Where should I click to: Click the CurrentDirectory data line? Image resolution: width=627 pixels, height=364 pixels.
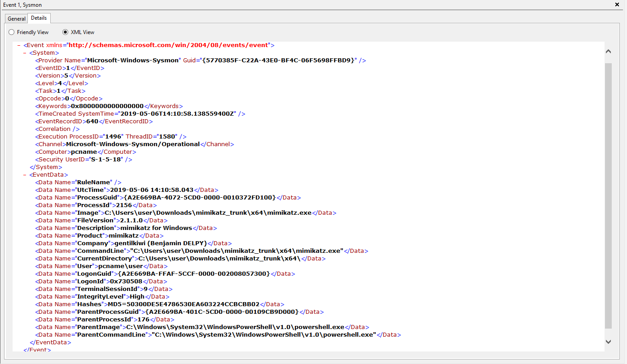point(180,259)
